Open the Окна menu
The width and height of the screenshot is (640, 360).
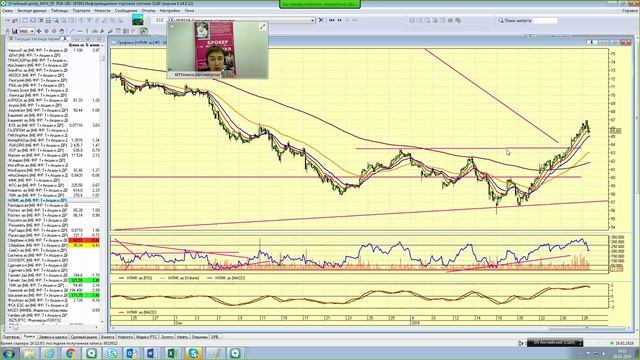point(189,11)
